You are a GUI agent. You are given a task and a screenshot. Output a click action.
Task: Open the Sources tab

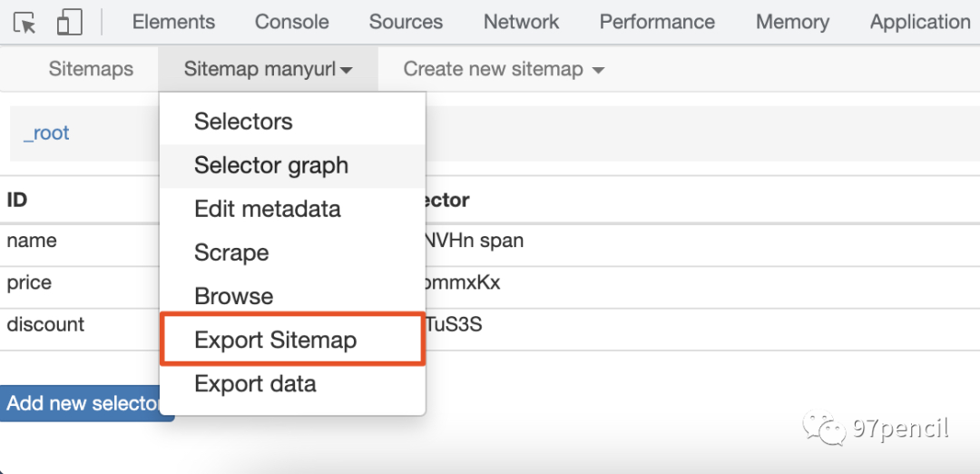tap(406, 22)
